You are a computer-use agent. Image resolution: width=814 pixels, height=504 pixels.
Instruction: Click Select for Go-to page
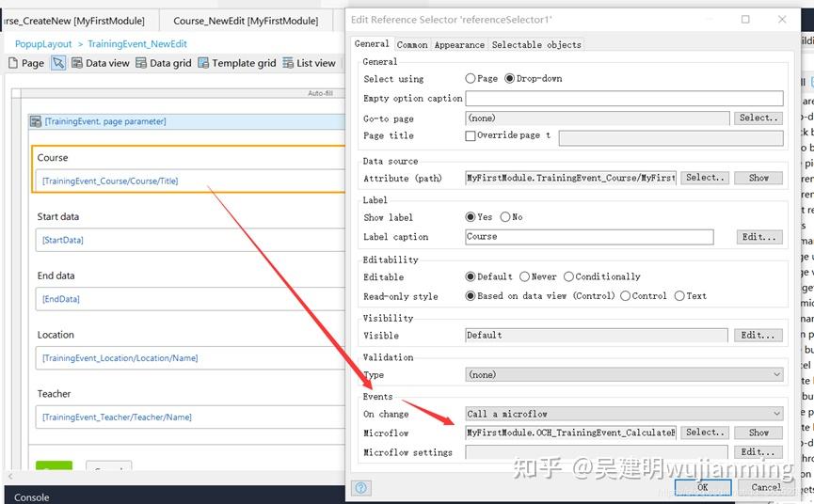point(758,118)
